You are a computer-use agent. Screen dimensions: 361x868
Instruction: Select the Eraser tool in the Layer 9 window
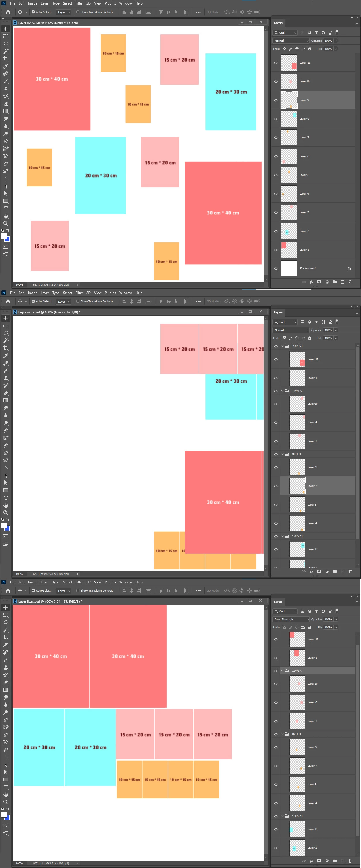point(6,103)
